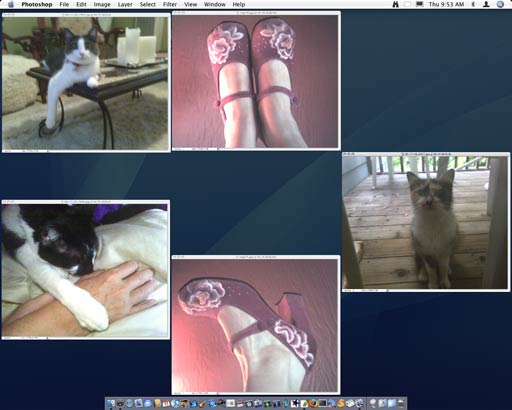Open the Trash in the dock
Viewport: 512px width, 410px height.
pyautogui.click(x=401, y=403)
